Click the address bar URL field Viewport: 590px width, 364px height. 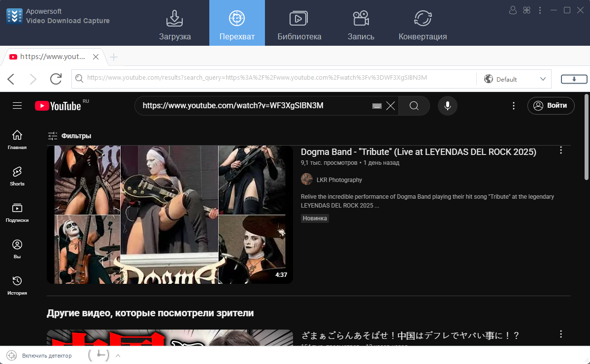[x=274, y=78]
